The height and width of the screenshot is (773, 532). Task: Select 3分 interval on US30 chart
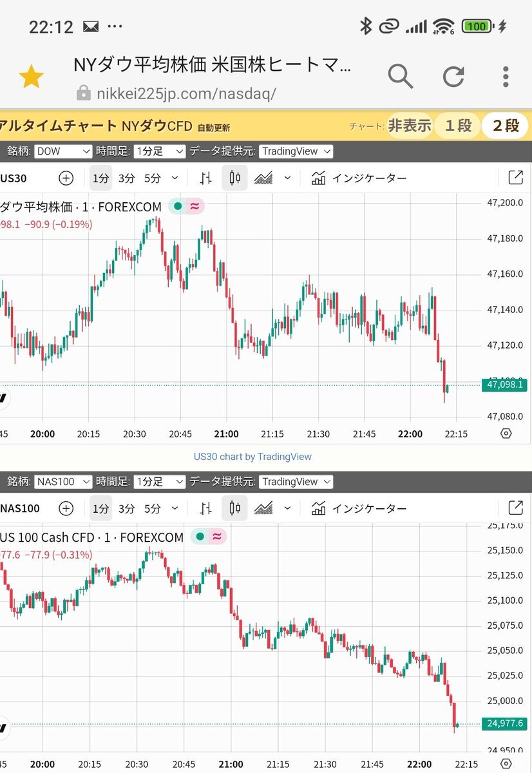pos(126,178)
